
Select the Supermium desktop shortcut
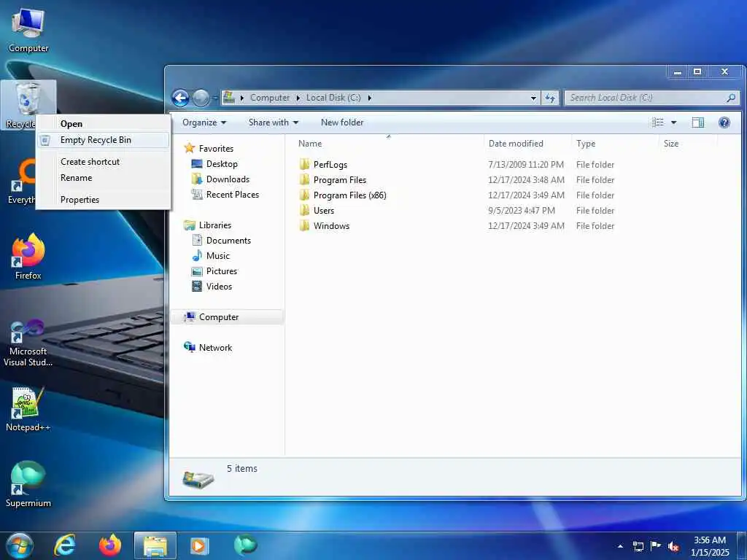point(28,484)
